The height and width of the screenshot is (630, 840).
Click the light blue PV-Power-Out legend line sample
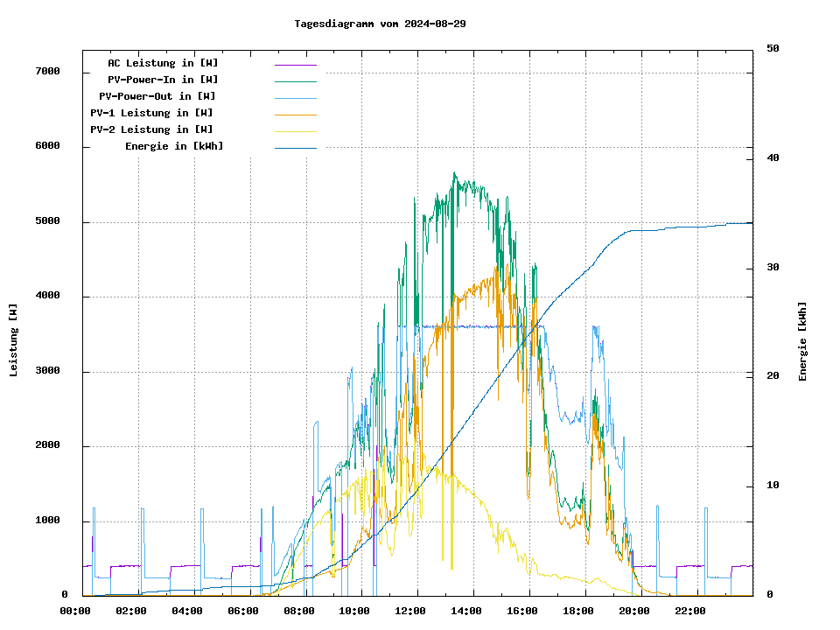click(295, 97)
